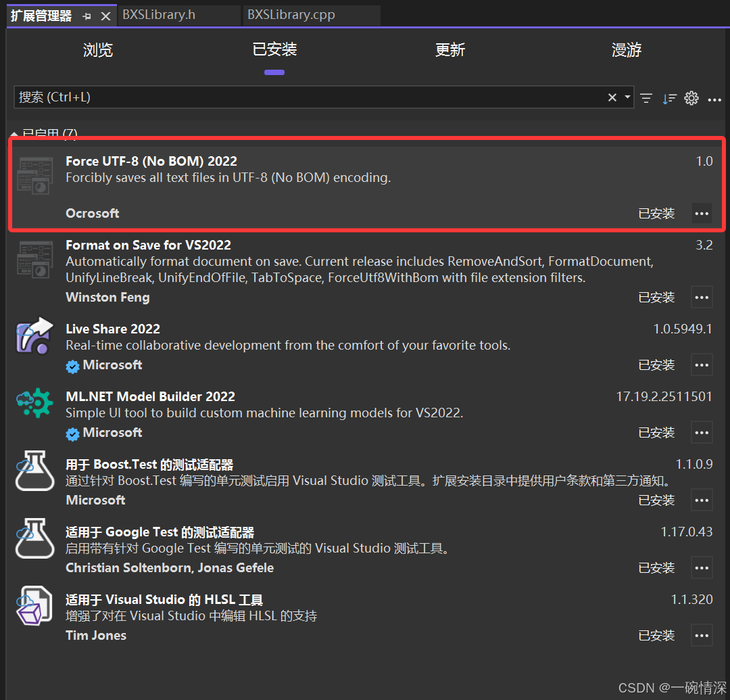Click 已安装 status for Boost.Test adapter
Image resolution: width=730 pixels, height=700 pixels.
click(x=656, y=500)
